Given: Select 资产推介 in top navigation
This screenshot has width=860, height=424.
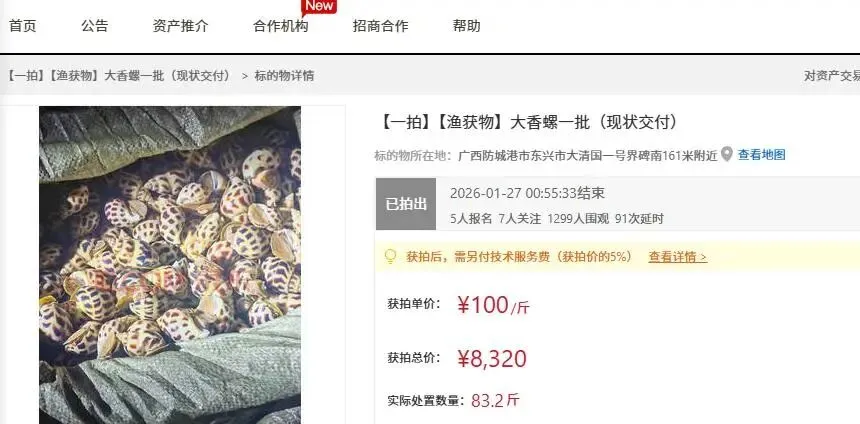Looking at the screenshot, I should [x=180, y=26].
